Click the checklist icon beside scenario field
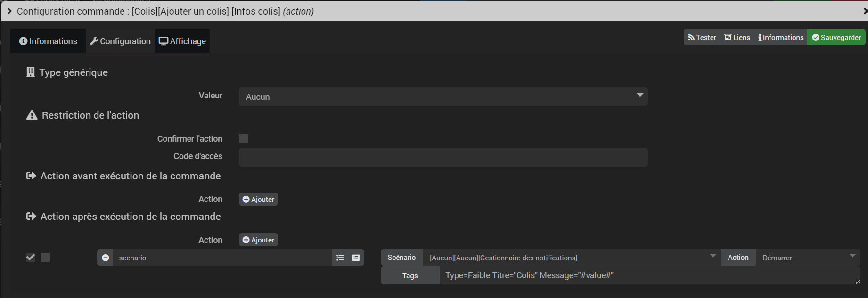 [x=340, y=258]
